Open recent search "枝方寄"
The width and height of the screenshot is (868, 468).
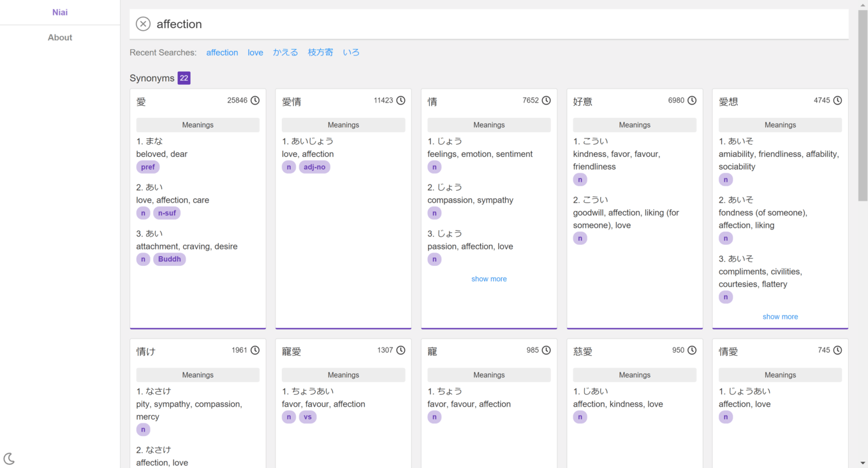tap(320, 52)
